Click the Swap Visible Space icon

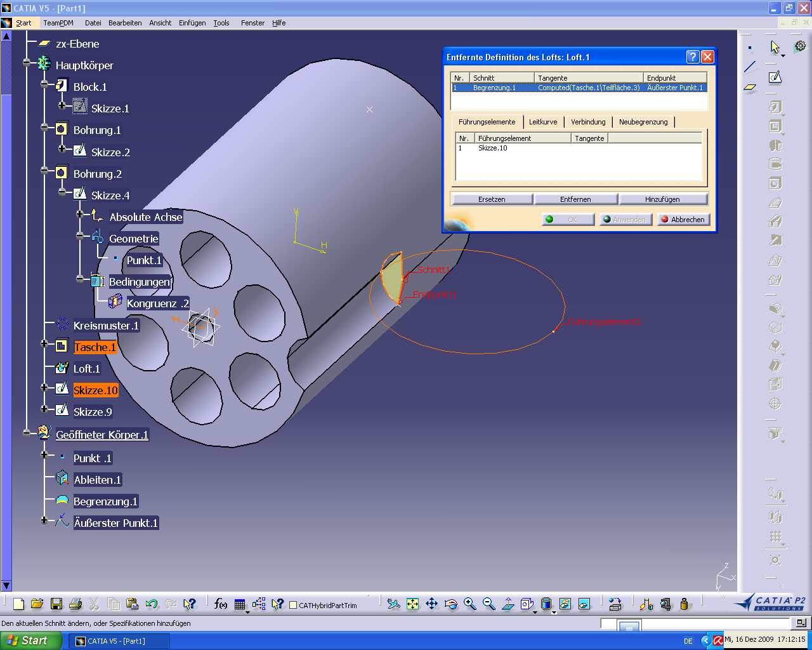pyautogui.click(x=584, y=604)
